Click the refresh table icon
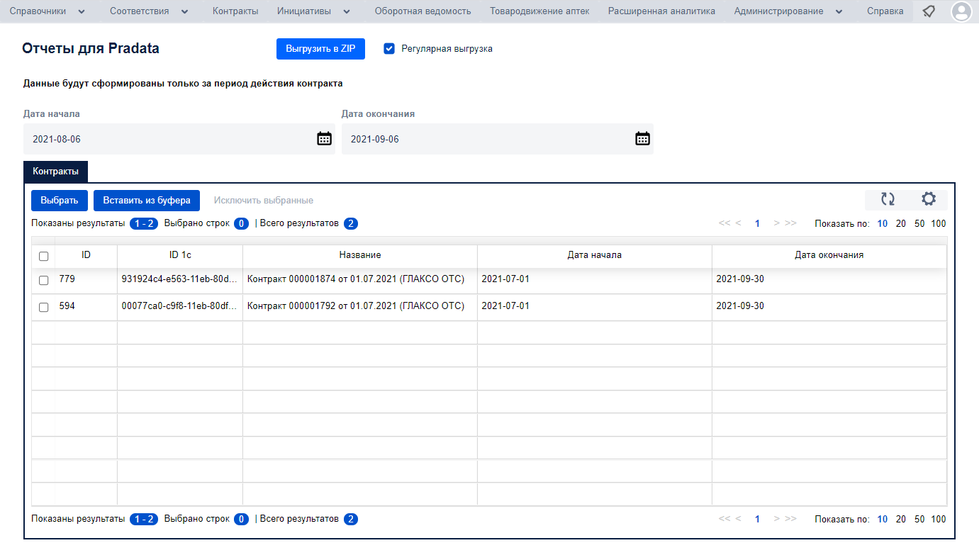979x560 pixels. 888,200
